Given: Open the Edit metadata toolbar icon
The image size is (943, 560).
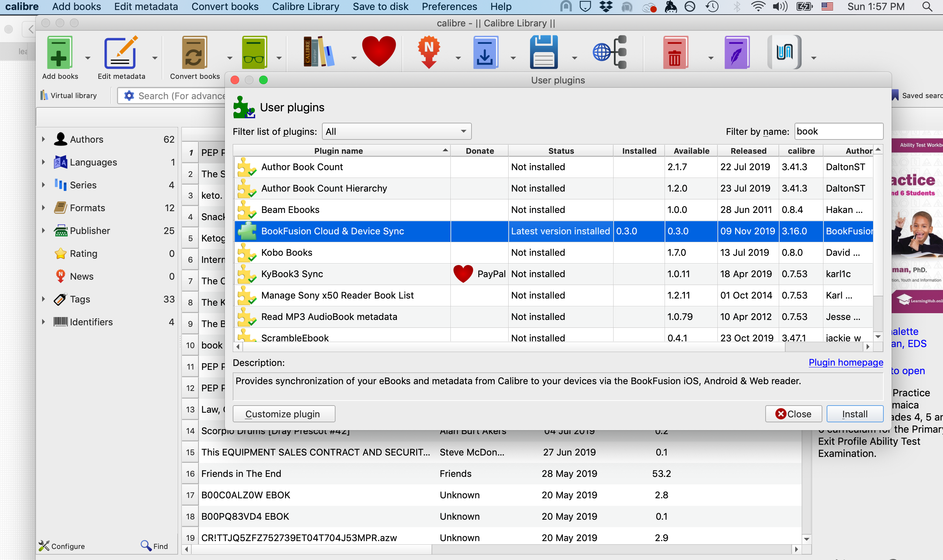Looking at the screenshot, I should [x=120, y=53].
